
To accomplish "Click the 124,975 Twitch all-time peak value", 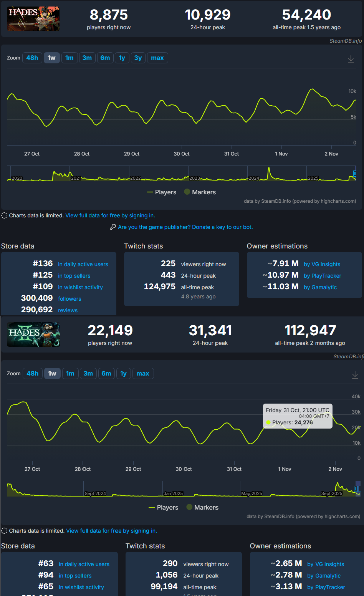I will [160, 287].
